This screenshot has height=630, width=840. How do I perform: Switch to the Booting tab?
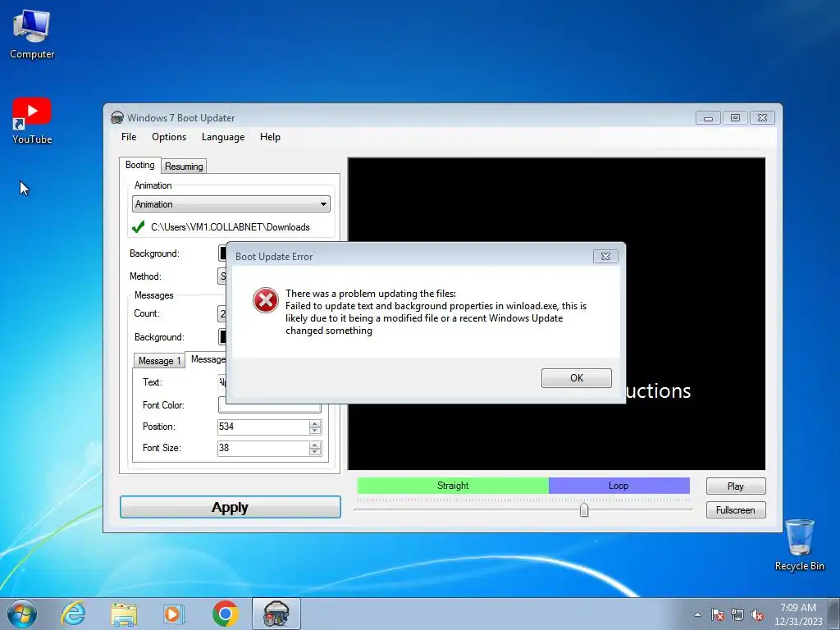139,165
